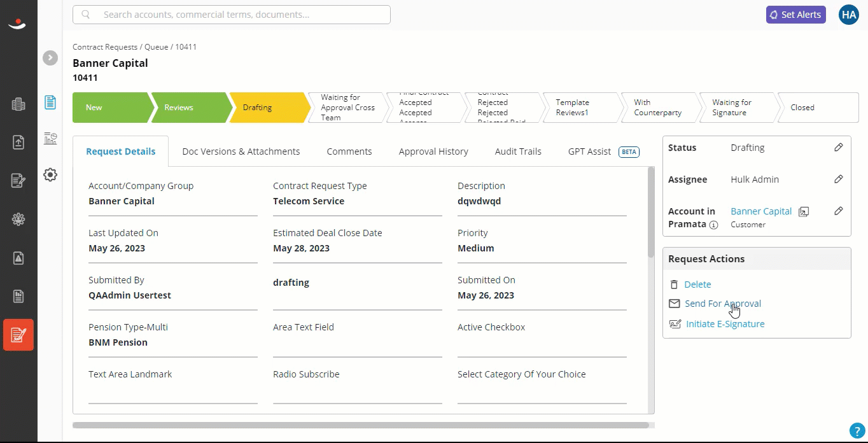Focus the search accounts input field
The width and height of the screenshot is (868, 443).
point(232,15)
